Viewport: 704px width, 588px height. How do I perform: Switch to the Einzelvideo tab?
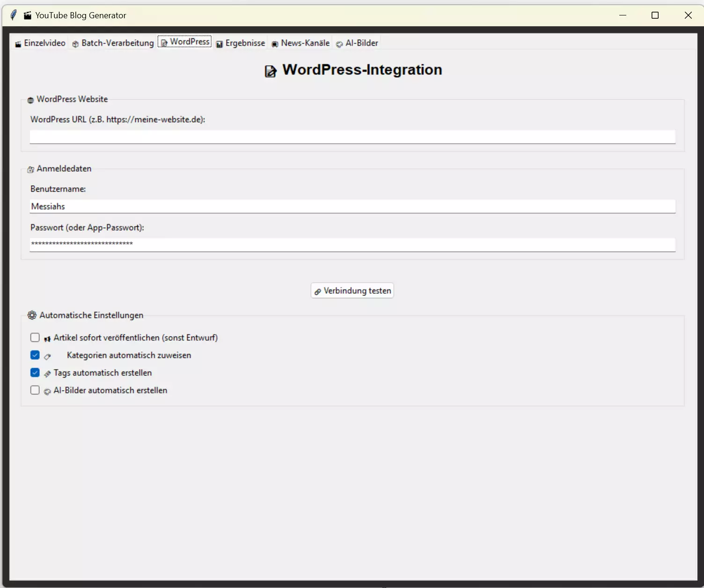pos(40,43)
